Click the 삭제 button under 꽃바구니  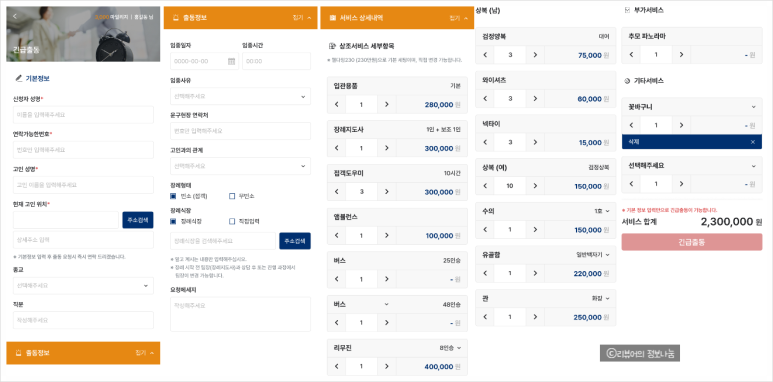[x=692, y=142]
